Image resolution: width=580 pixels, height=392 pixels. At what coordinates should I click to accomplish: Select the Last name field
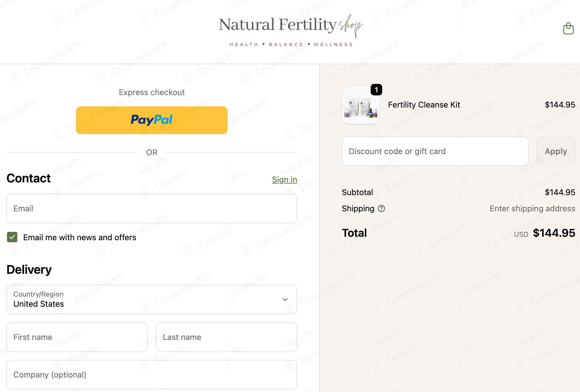pos(226,337)
